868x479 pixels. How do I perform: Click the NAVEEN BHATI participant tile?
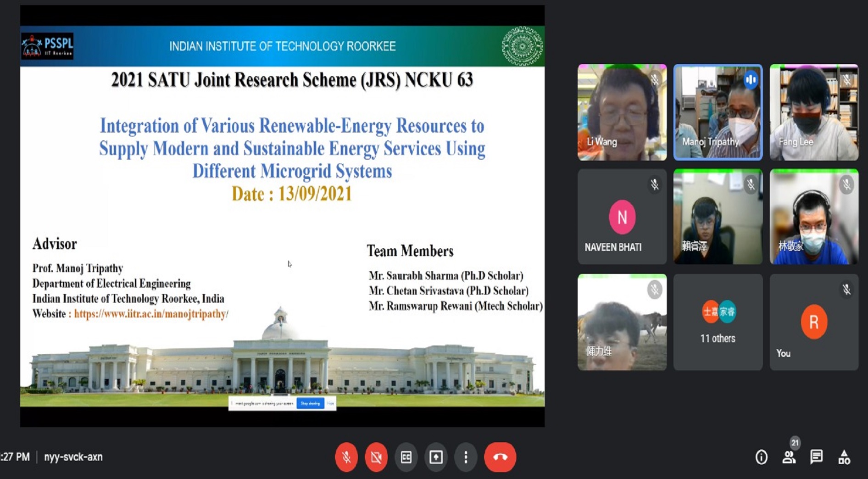(x=622, y=217)
